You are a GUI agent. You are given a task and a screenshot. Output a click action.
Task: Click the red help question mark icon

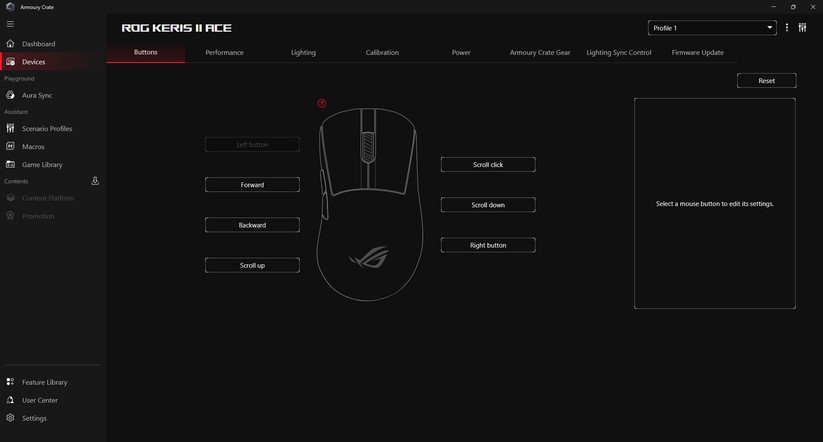coord(322,103)
